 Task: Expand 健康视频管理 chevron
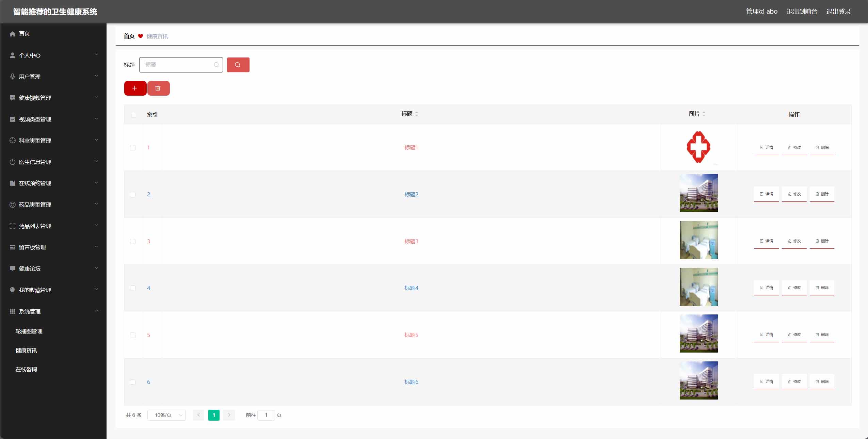(x=96, y=97)
